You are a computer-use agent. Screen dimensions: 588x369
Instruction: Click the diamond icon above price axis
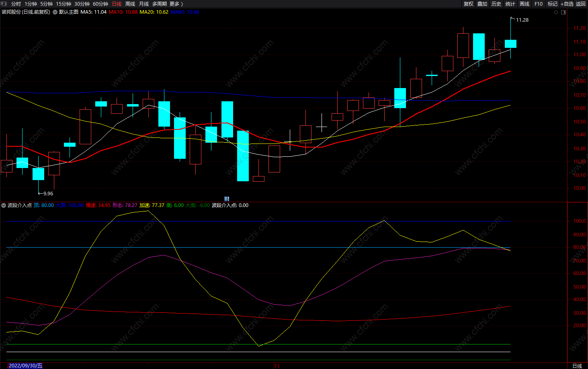coord(556,12)
